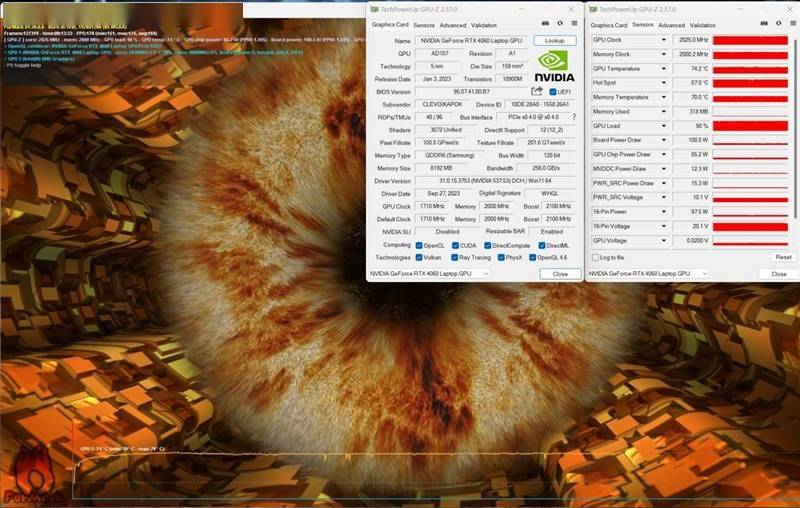
Task: Toggle the OpenGL 4.6 checkbox
Action: pos(532,258)
